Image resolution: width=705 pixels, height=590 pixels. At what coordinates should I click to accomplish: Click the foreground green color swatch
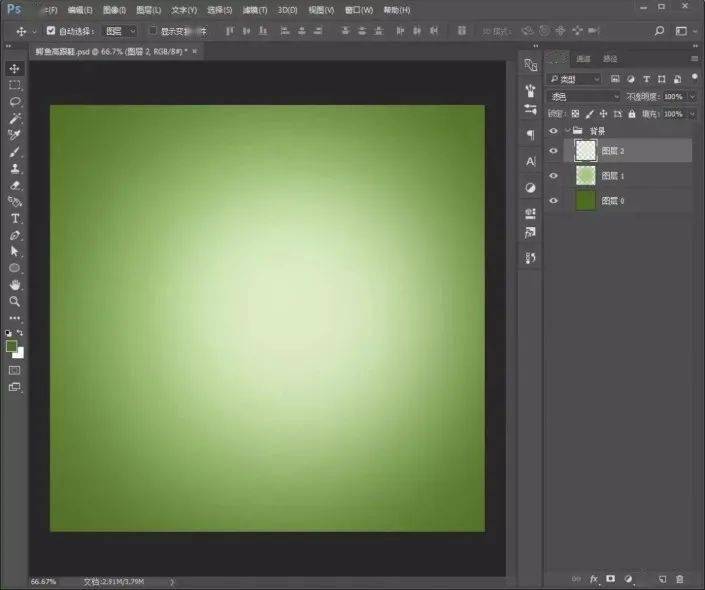[12, 346]
